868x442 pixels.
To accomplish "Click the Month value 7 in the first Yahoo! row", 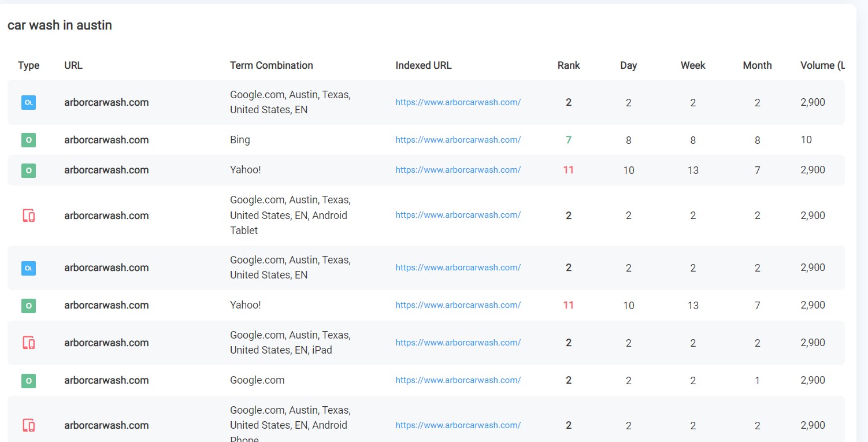I will pyautogui.click(x=758, y=170).
